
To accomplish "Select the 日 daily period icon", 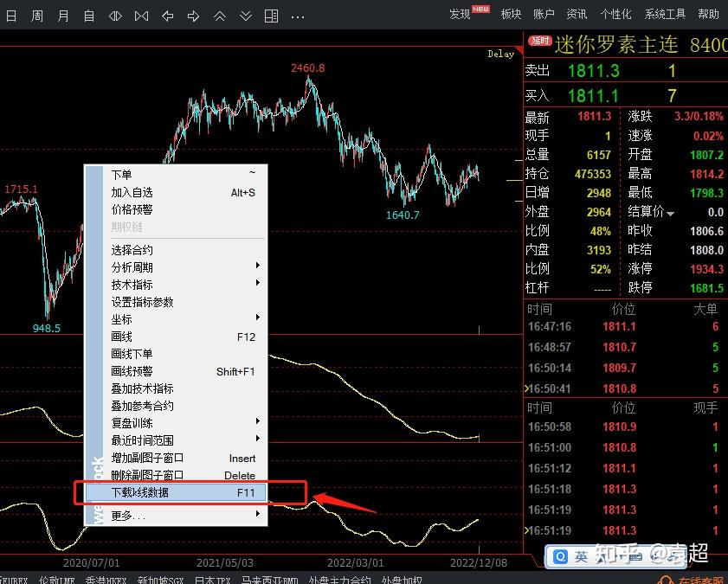I will tap(11, 15).
